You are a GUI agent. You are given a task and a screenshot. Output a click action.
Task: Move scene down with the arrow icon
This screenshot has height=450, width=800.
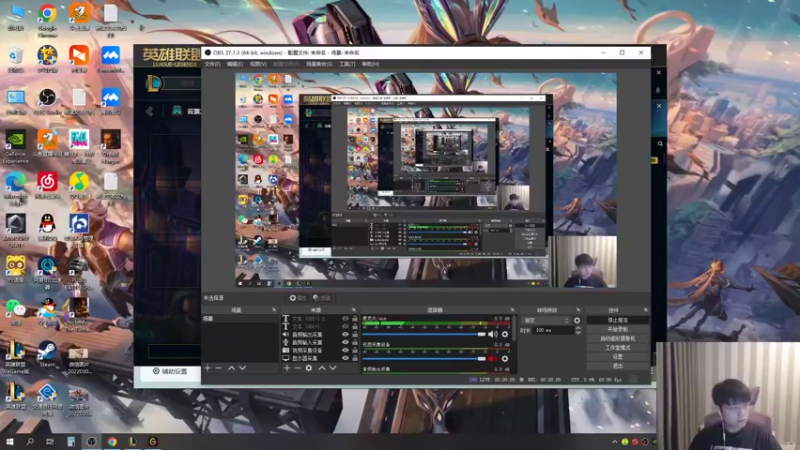(242, 368)
